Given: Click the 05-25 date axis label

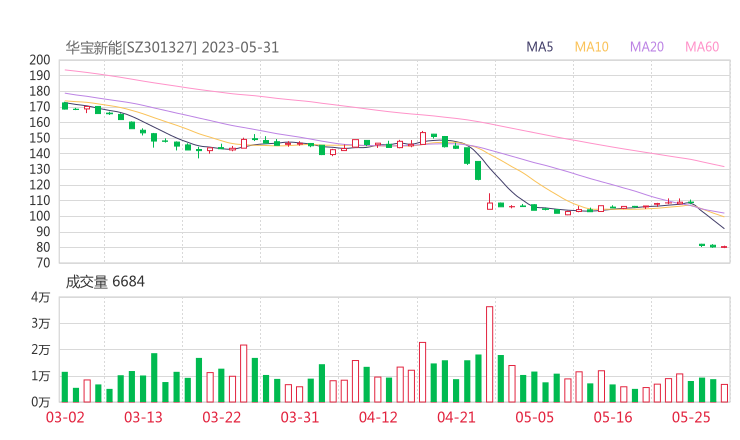Looking at the screenshot, I should [x=691, y=417].
